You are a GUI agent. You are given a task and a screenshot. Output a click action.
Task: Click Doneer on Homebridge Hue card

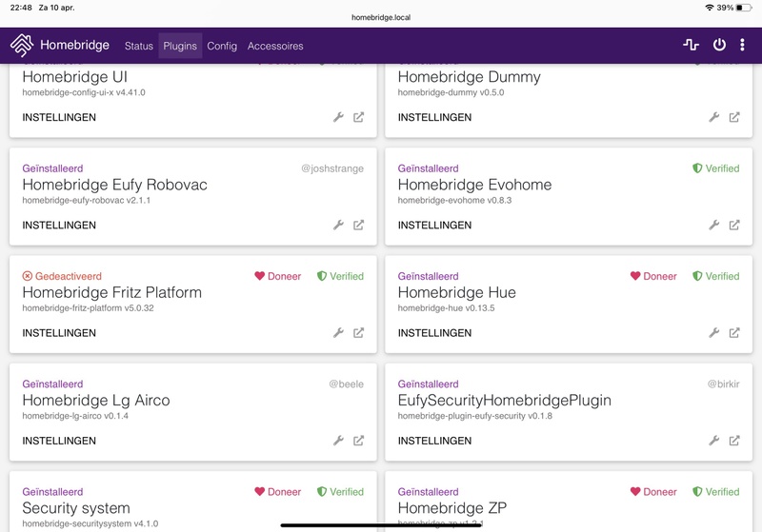tap(653, 276)
